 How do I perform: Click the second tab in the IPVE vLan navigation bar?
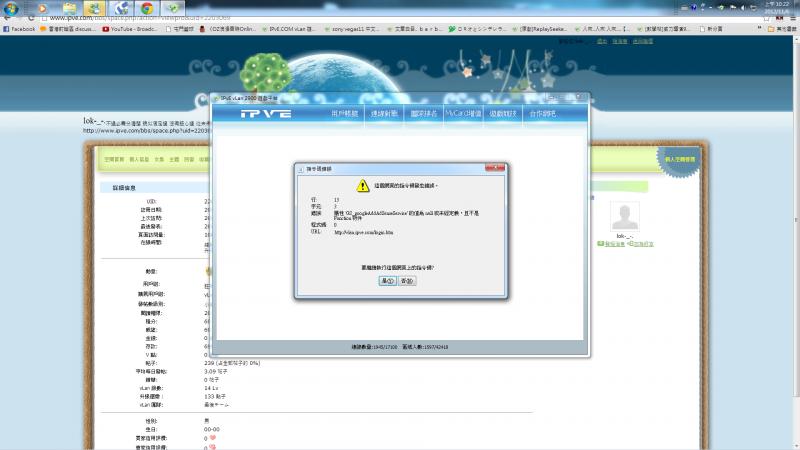384,114
